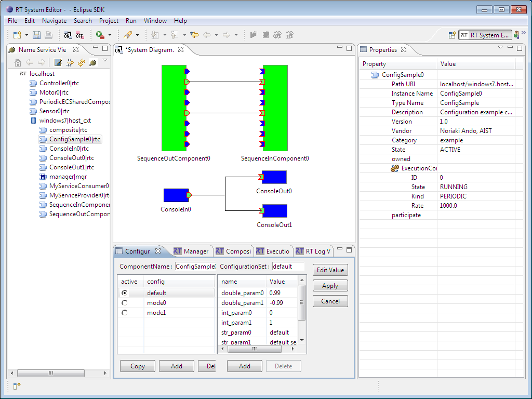Image resolution: width=532 pixels, height=399 pixels.
Task: Click the search flashlight toolbar icon
Action: tap(128, 35)
